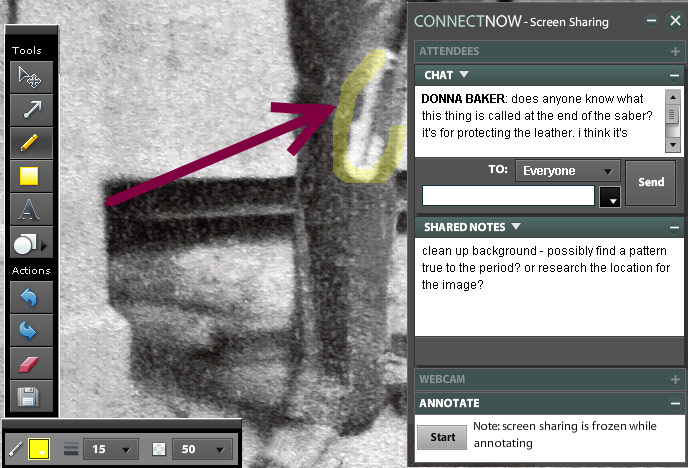Choose the Highlighter pencil tool
The image size is (688, 468).
tap(29, 142)
